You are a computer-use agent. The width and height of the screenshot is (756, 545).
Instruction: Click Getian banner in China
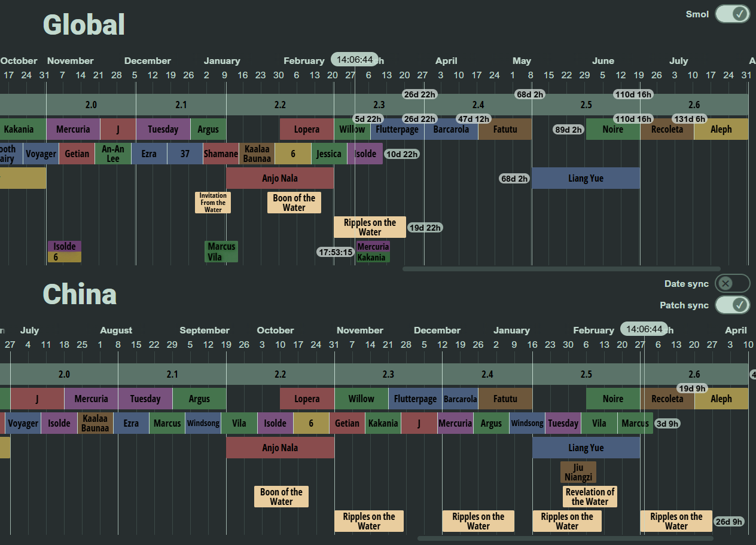click(347, 423)
